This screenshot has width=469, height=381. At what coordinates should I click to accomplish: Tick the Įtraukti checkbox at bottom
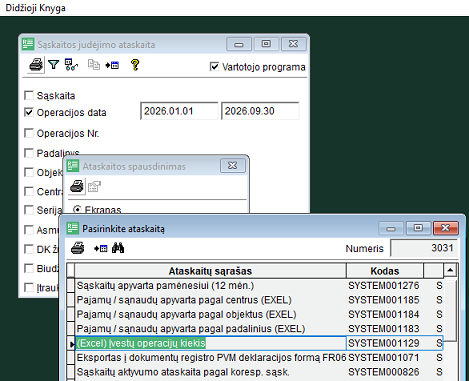(29, 287)
